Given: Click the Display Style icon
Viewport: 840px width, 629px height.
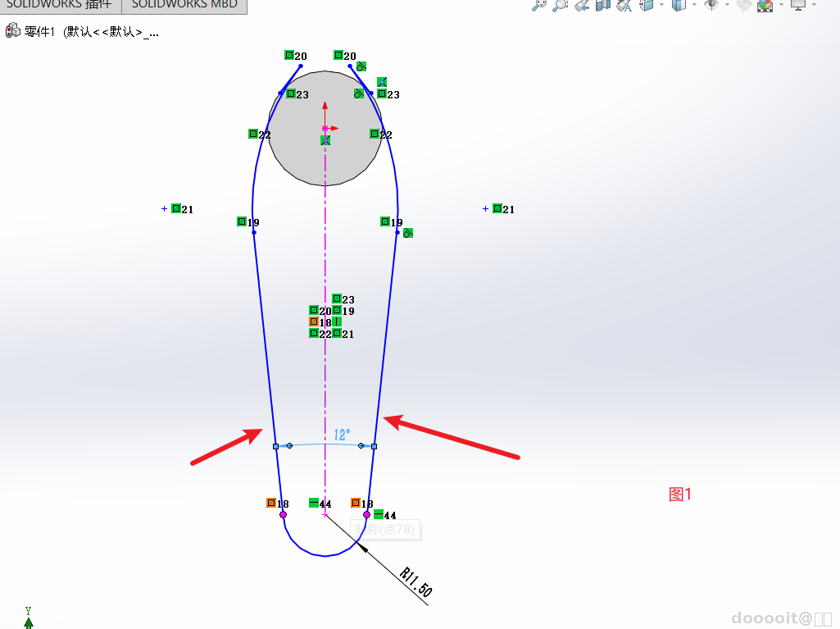Looking at the screenshot, I should point(679,6).
